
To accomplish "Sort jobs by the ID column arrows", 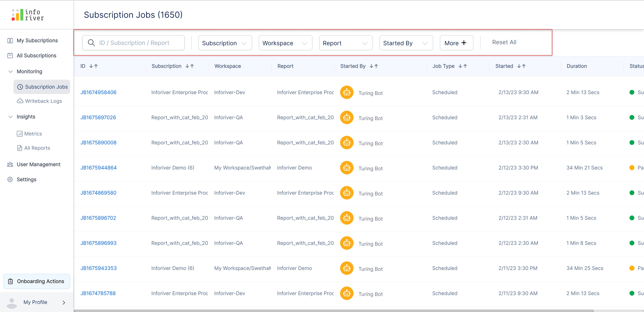I will pos(93,66).
